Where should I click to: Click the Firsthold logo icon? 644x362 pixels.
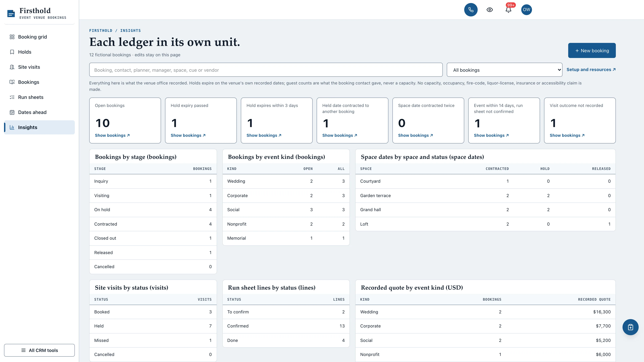click(x=11, y=13)
